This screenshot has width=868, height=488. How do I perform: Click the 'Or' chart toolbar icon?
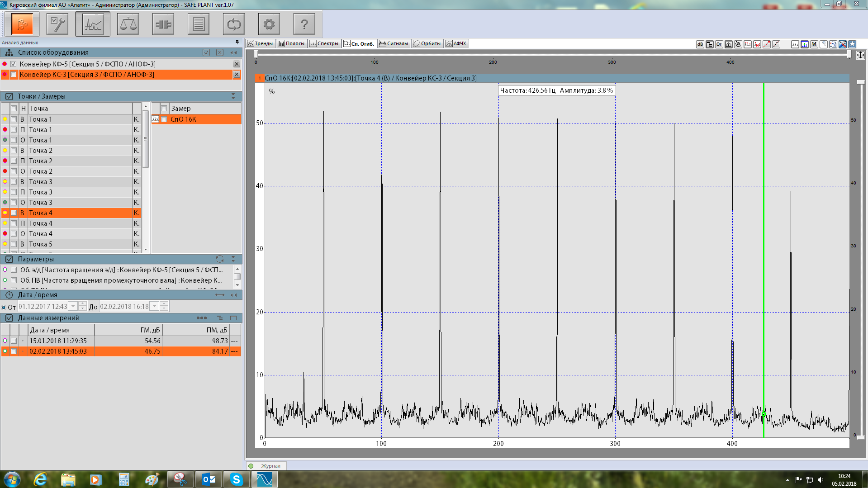pyautogui.click(x=719, y=44)
